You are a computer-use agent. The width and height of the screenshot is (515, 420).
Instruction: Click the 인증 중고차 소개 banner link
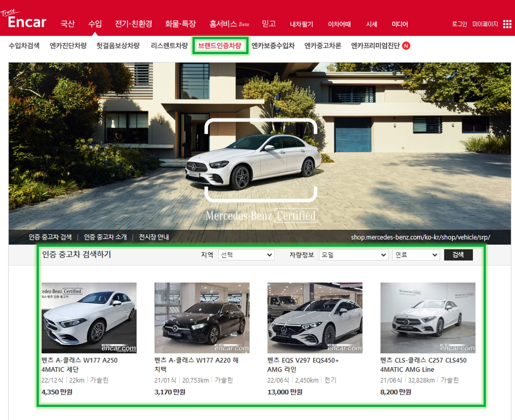[x=105, y=237]
